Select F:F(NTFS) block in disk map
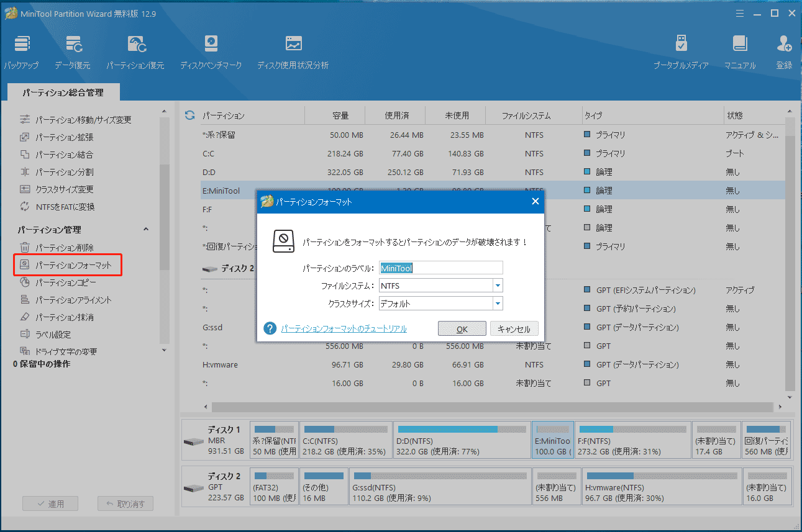 [x=632, y=441]
